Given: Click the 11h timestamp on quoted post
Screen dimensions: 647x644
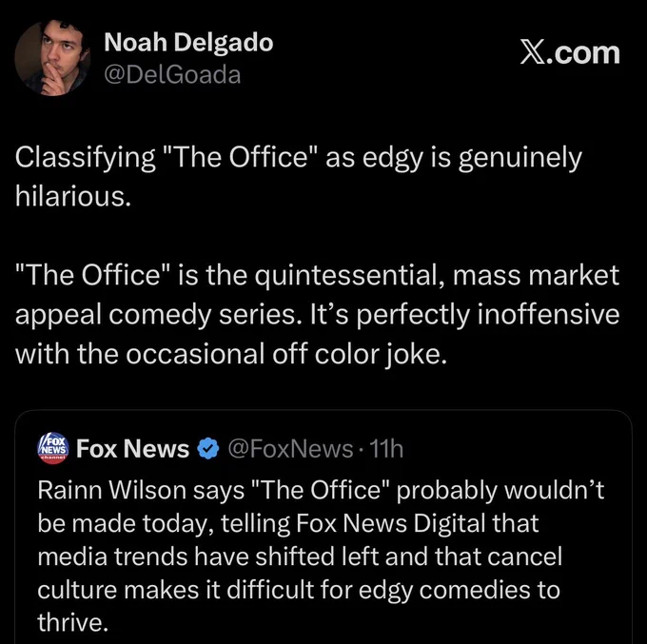Looking at the screenshot, I should click(386, 449).
